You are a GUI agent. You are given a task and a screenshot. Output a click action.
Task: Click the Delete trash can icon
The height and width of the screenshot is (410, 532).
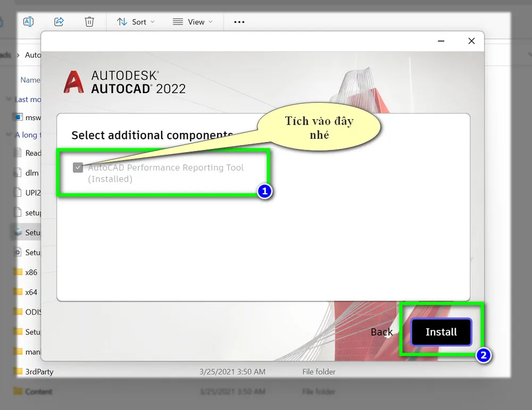click(x=89, y=22)
